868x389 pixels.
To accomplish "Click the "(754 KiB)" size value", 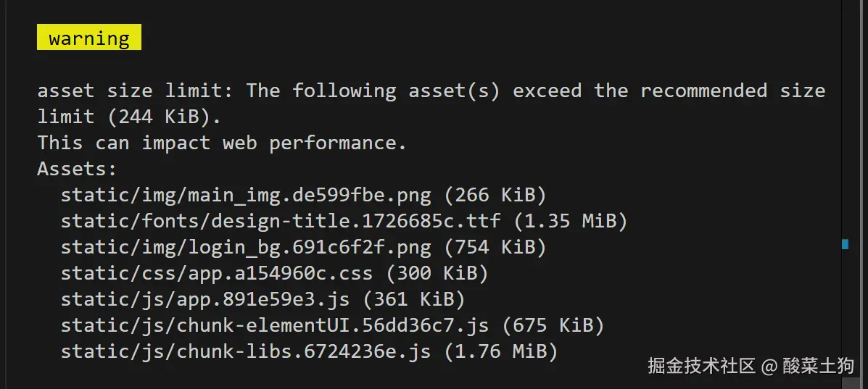I will tap(495, 247).
